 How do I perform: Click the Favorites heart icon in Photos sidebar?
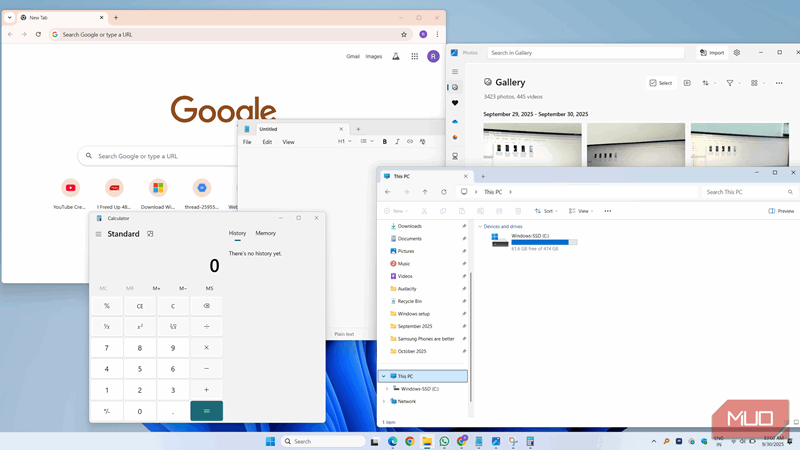click(x=455, y=103)
